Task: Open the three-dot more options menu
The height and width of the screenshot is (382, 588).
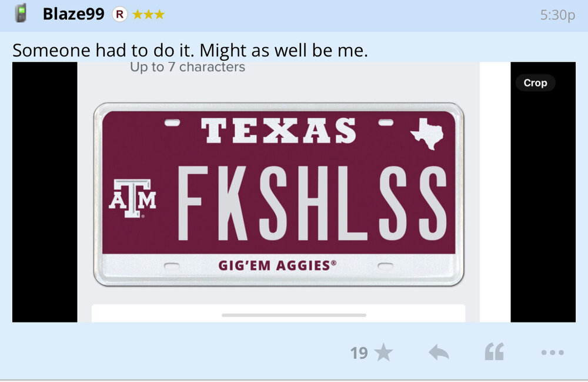Action: pyautogui.click(x=552, y=353)
